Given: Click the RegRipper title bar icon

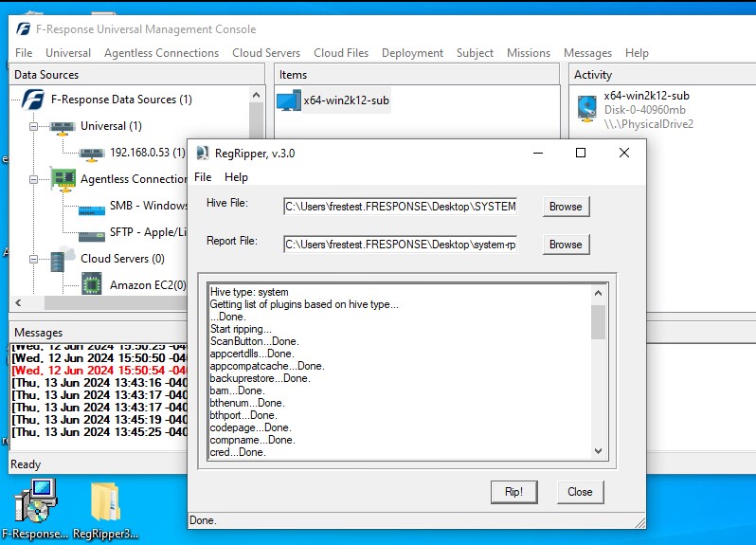Looking at the screenshot, I should click(x=203, y=153).
